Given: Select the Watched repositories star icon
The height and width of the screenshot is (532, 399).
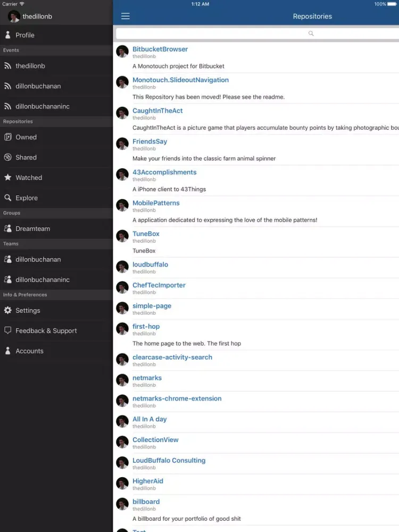Looking at the screenshot, I should [x=8, y=177].
